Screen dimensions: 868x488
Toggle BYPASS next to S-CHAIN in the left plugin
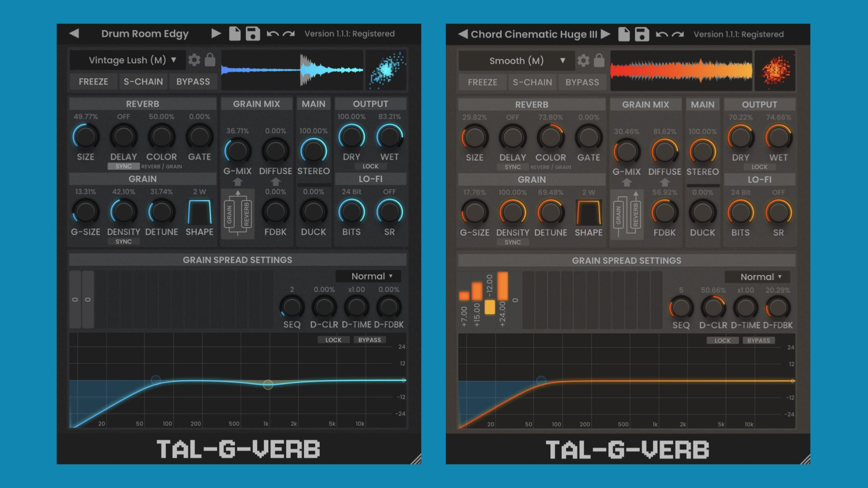pos(193,82)
